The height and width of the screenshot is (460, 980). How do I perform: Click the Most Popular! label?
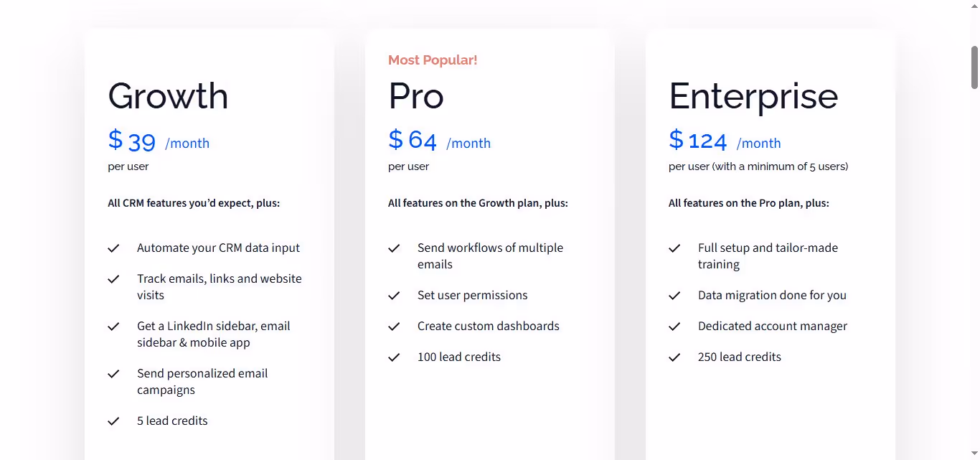click(x=433, y=60)
